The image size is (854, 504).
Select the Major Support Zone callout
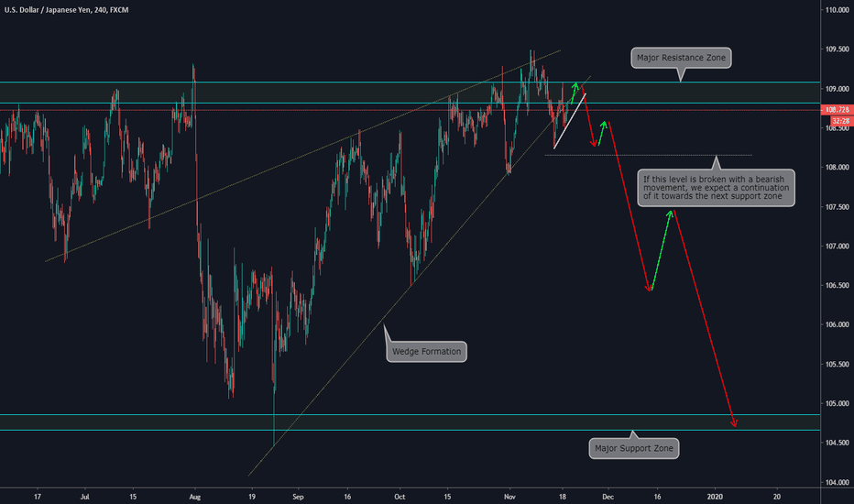(x=632, y=448)
